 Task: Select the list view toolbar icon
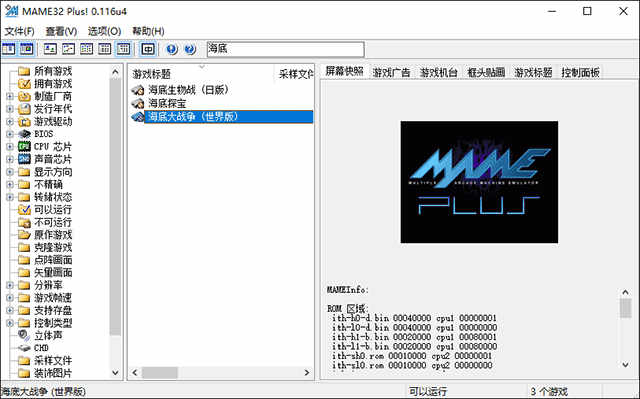click(x=86, y=49)
